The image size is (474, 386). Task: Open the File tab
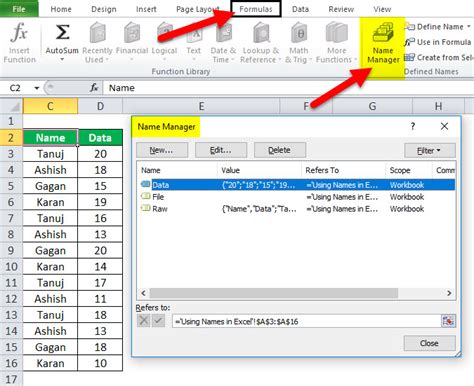(19, 9)
